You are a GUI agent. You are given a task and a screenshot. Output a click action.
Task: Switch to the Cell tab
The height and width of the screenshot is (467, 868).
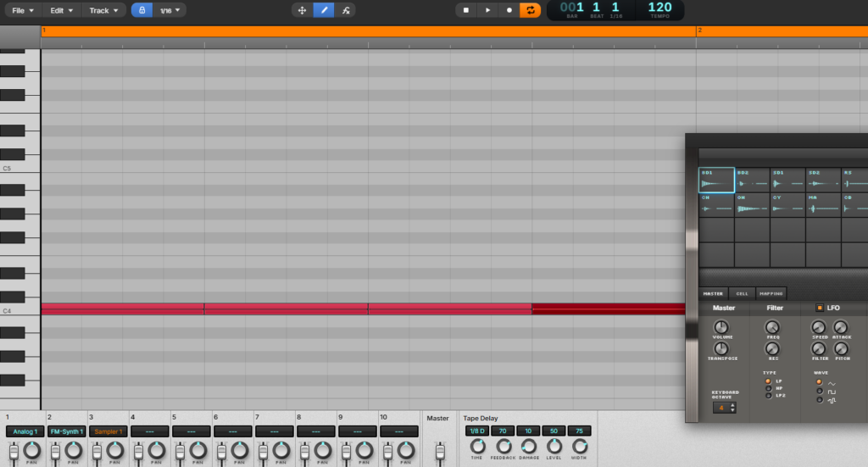[x=742, y=293]
